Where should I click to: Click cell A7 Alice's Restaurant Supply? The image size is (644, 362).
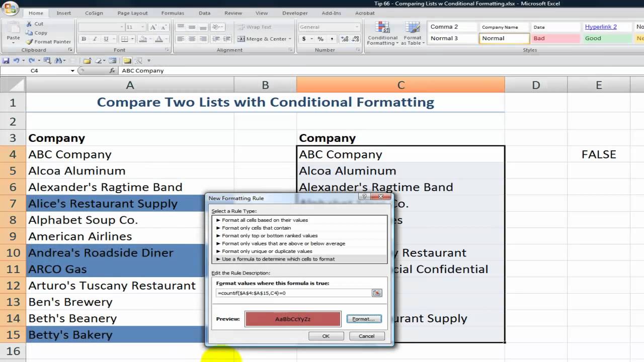click(130, 204)
